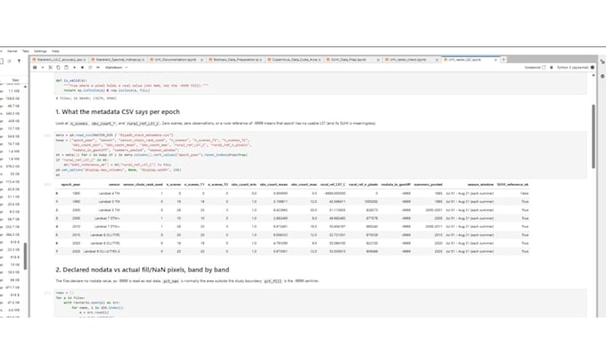Viewport: 606px width, 364px height.
Task: Open notebook in Notebook interface button
Action: (535, 68)
